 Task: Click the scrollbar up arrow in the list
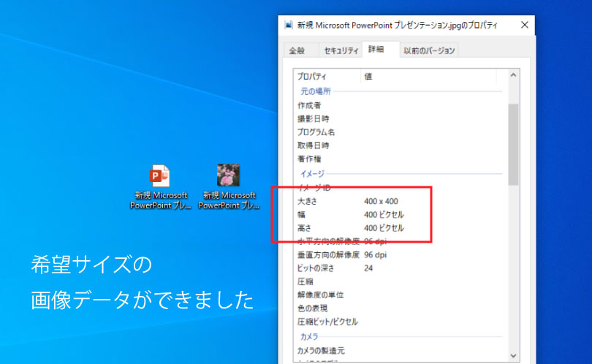point(513,76)
